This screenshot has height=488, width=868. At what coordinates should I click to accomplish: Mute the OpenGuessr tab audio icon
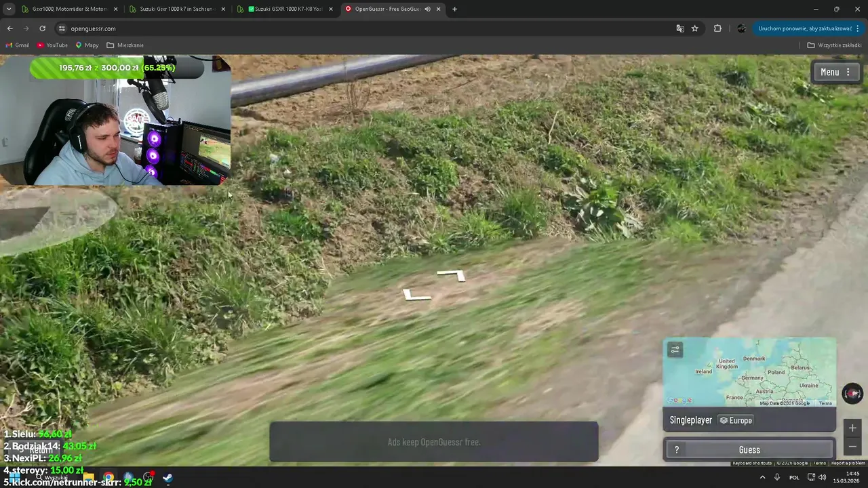pyautogui.click(x=427, y=9)
